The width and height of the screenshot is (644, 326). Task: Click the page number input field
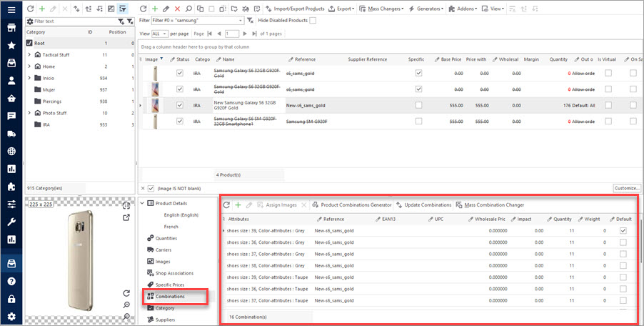232,34
